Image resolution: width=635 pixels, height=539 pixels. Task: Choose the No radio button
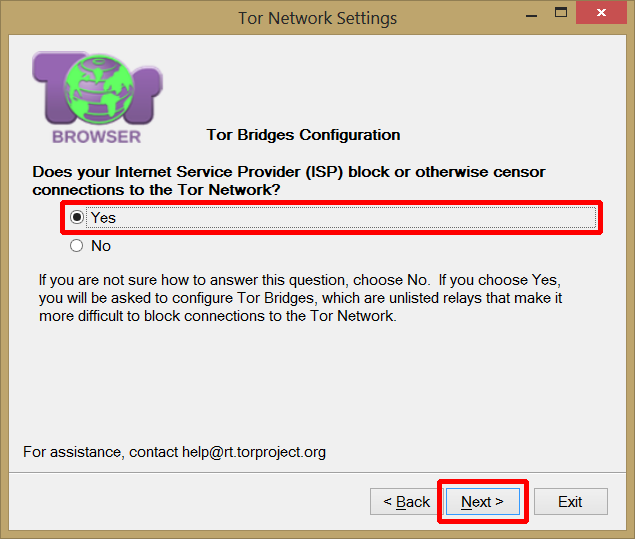pyautogui.click(x=77, y=245)
